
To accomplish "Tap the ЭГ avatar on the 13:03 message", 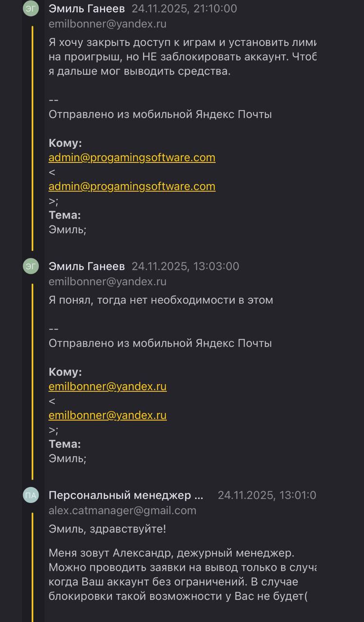I will click(x=31, y=266).
